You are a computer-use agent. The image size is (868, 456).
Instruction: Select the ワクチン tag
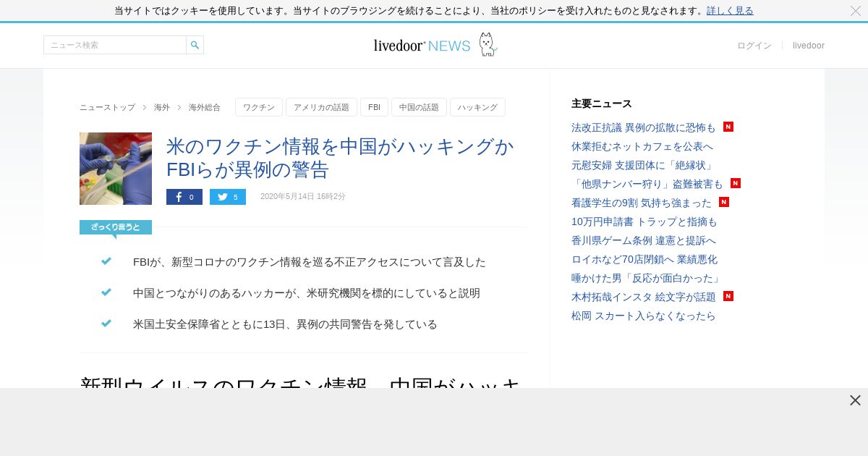(x=259, y=107)
